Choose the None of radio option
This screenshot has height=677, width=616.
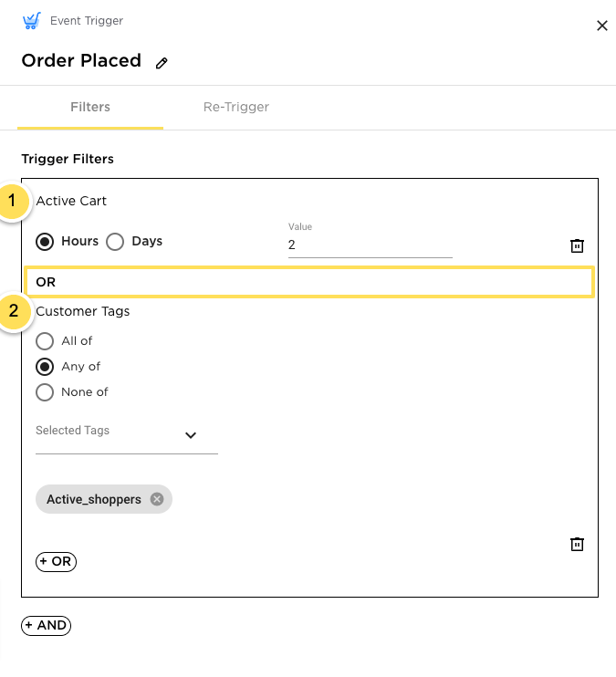point(45,392)
